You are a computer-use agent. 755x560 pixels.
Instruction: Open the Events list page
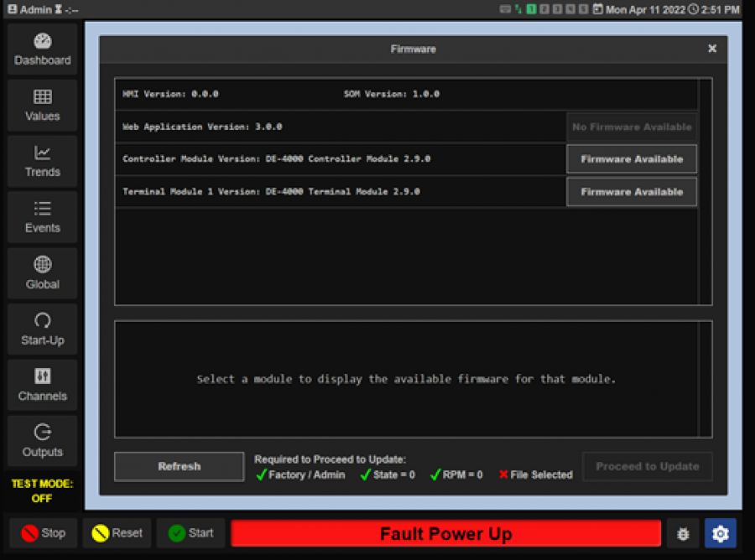pyautogui.click(x=42, y=217)
